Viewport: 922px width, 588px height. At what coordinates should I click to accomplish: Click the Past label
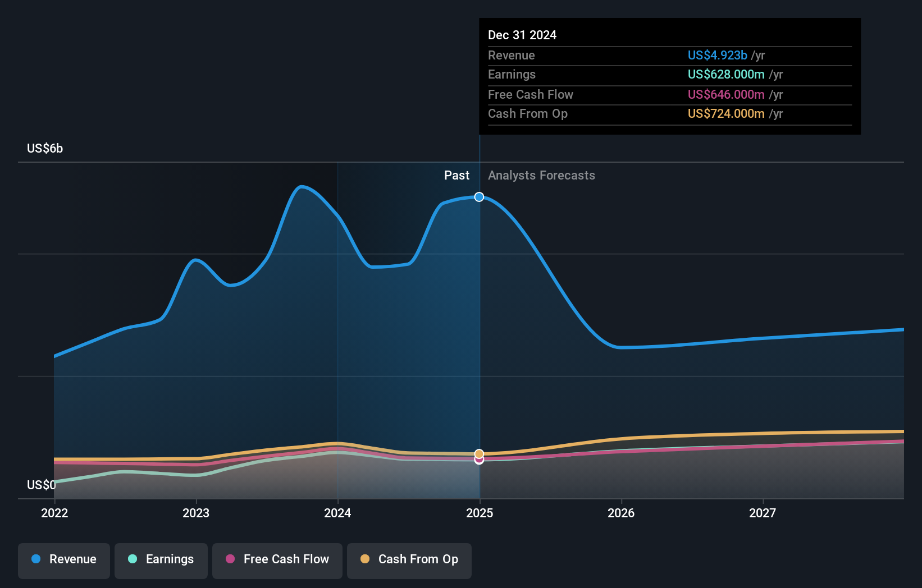[457, 176]
